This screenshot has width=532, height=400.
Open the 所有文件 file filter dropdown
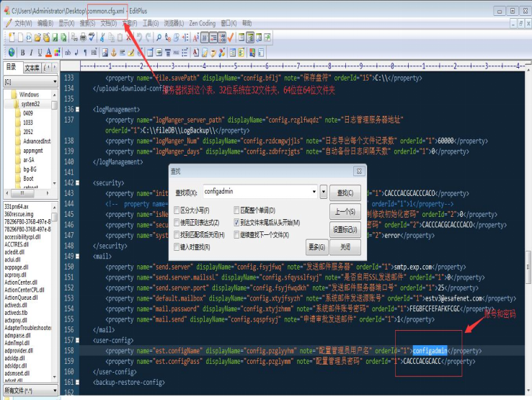[55, 391]
